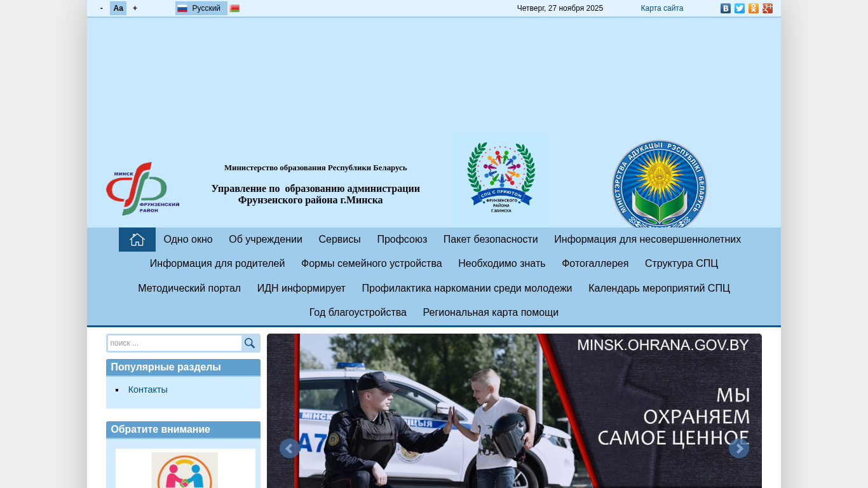Share page via Twitter icon
This screenshot has width=868, height=488.
point(739,8)
